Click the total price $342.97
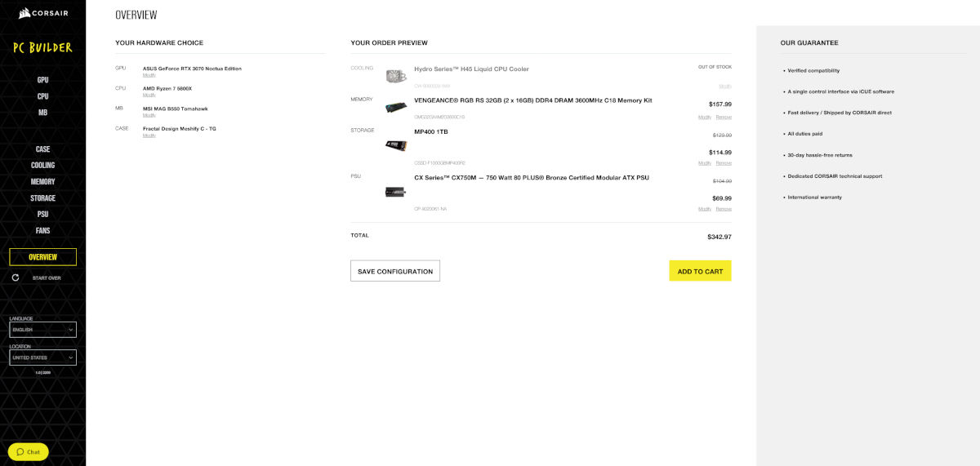Screen dimensions: 980x466 pos(719,237)
